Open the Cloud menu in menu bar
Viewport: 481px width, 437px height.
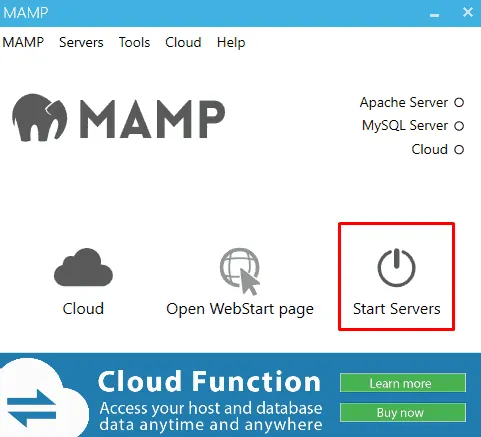[x=183, y=43]
